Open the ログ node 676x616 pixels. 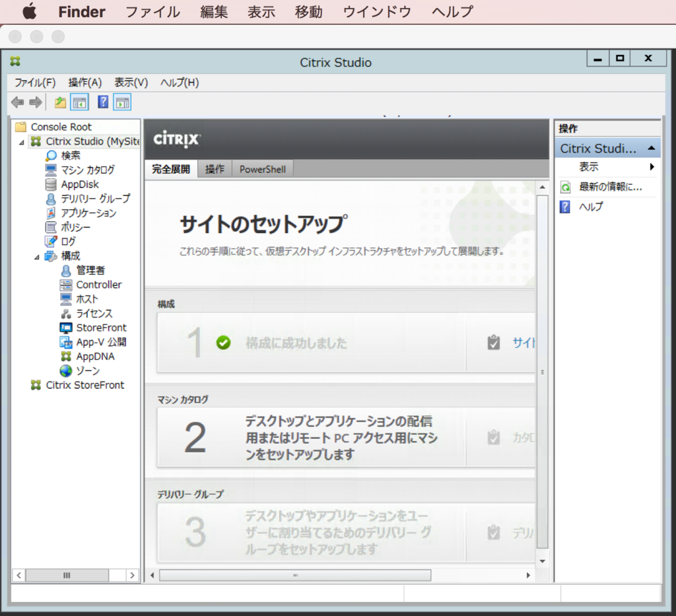coord(68,242)
